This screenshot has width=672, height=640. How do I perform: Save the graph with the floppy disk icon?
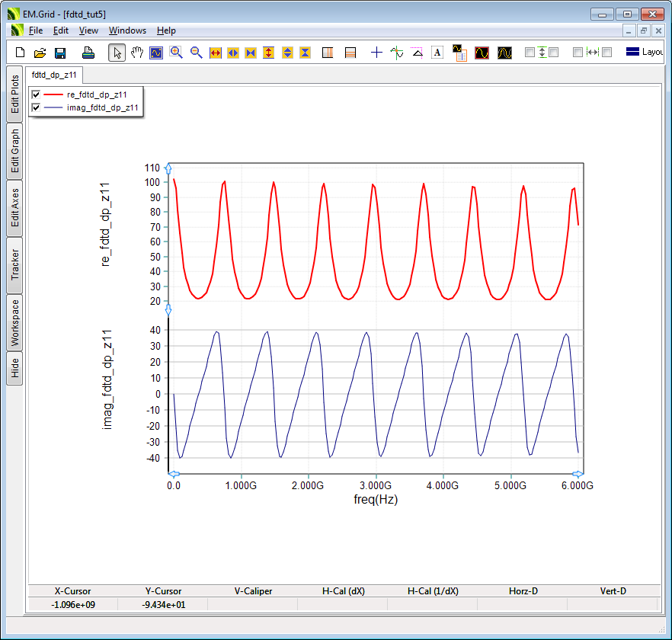pyautogui.click(x=59, y=53)
